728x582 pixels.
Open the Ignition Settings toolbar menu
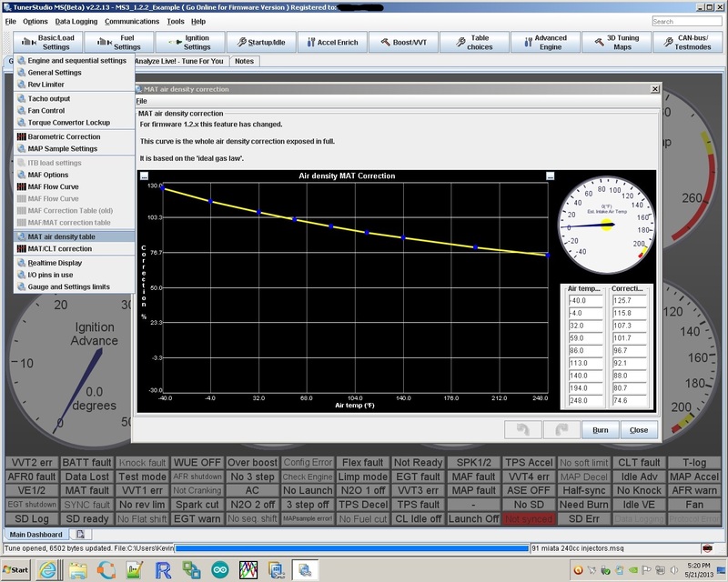tap(191, 42)
